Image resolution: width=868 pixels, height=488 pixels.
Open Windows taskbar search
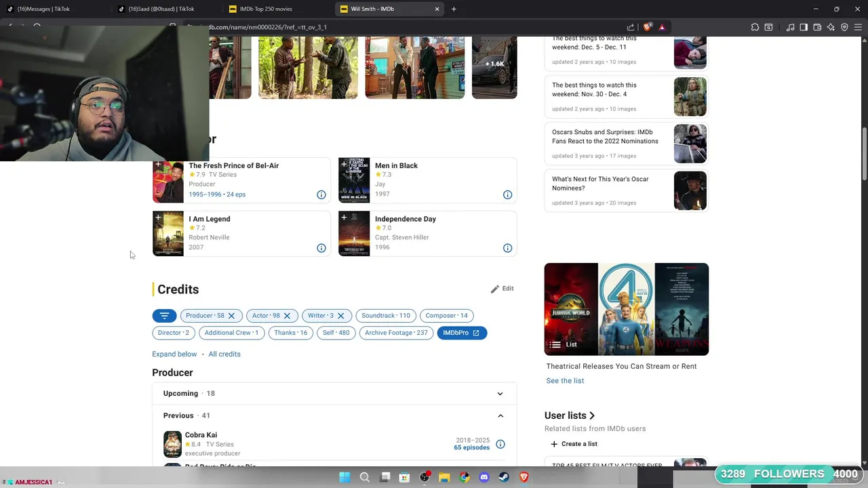click(x=365, y=477)
